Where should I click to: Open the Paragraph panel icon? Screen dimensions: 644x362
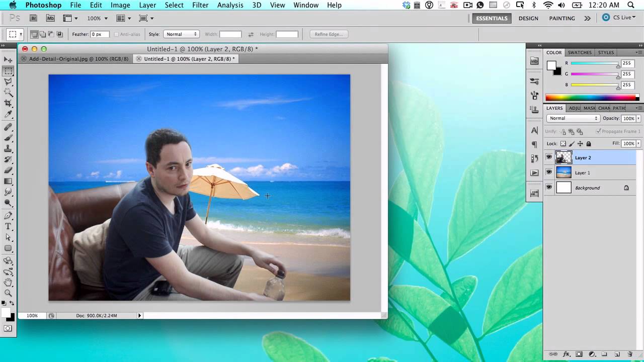coord(534,144)
